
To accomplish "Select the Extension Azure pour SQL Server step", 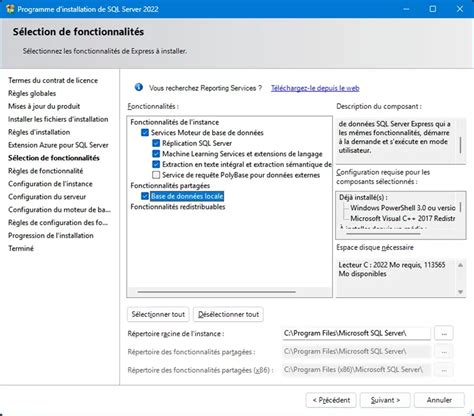I will 58,145.
